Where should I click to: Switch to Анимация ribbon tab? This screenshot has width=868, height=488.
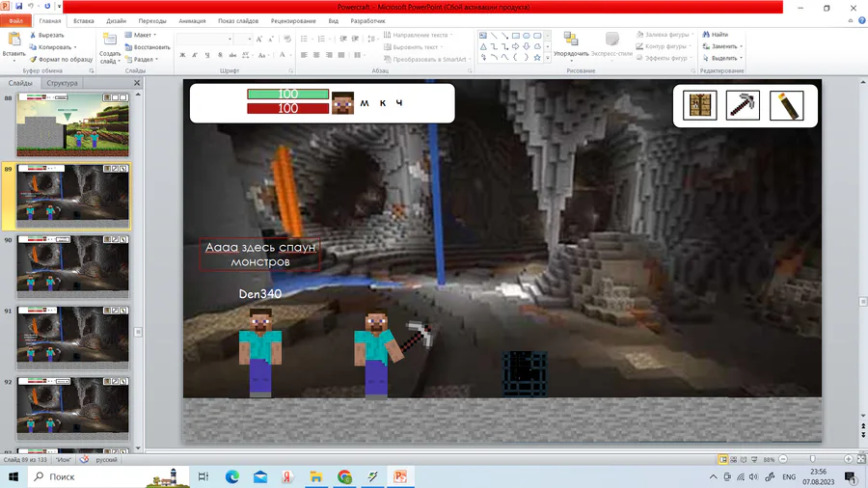tap(192, 21)
